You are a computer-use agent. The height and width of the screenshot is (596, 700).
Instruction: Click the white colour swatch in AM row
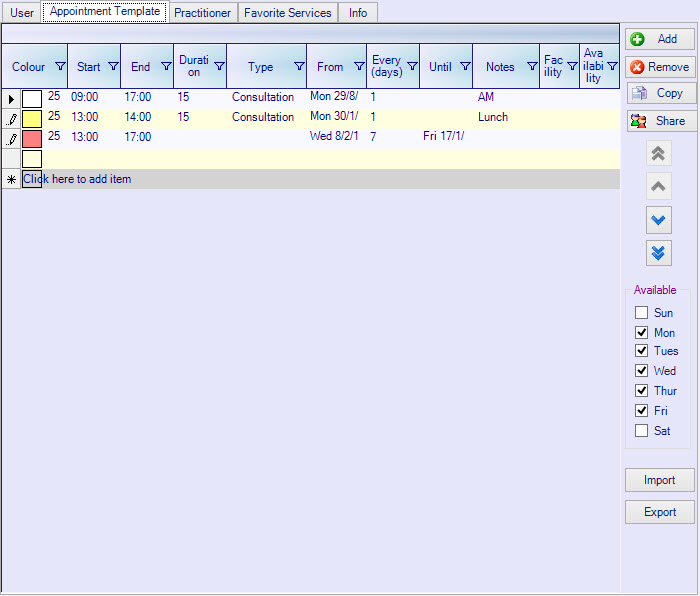coord(32,99)
